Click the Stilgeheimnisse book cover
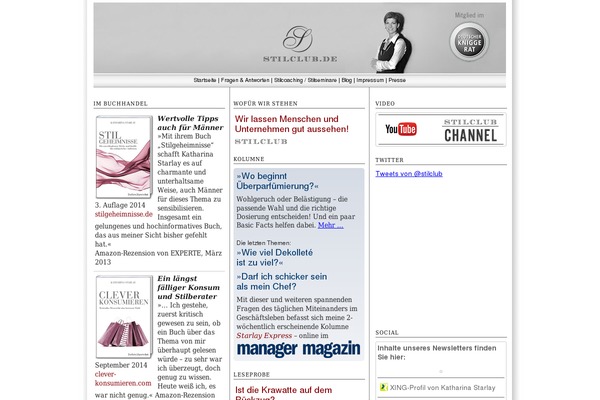This screenshot has width=600, height=400. coord(124,157)
